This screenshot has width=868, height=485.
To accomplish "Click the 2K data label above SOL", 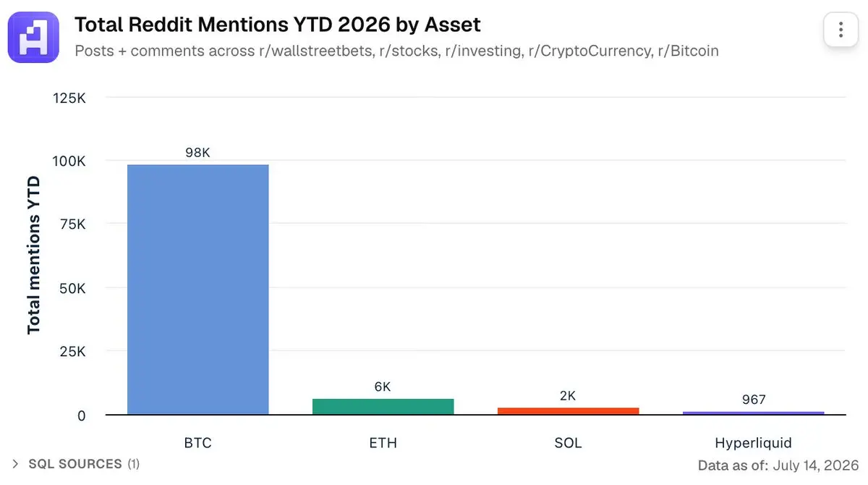I will (568, 396).
